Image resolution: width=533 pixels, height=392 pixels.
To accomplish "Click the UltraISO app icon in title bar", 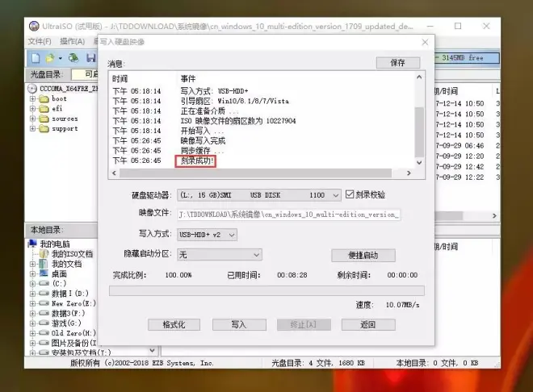I will pyautogui.click(x=34, y=26).
